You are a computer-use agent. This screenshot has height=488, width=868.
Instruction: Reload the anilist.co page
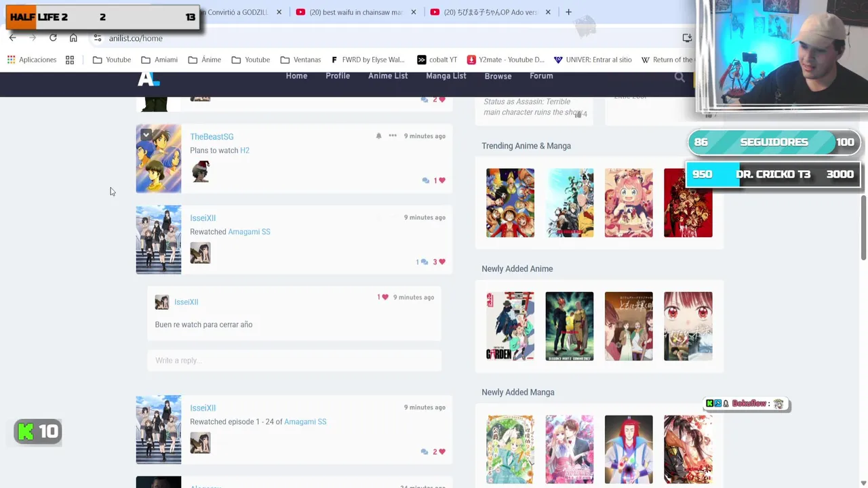(53, 38)
